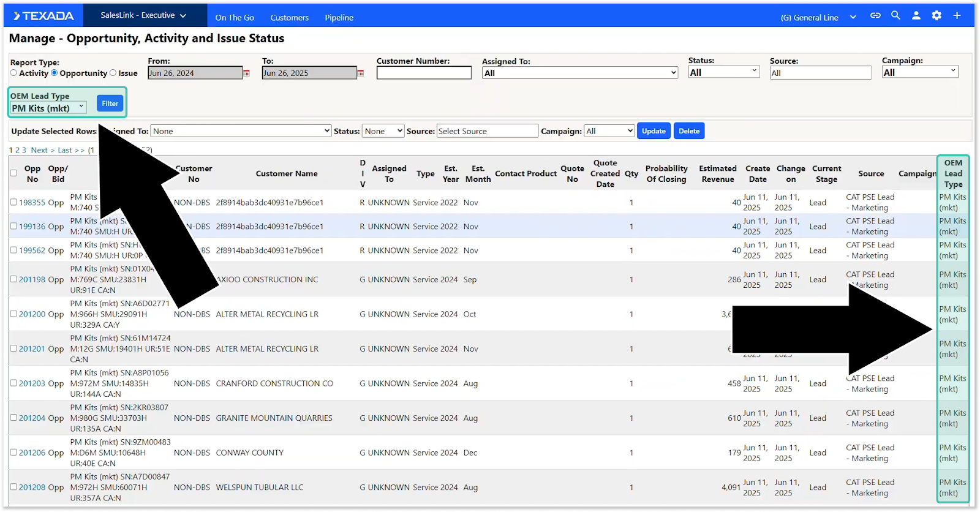Viewport: 980px width, 512px height.
Task: Click the Estimated Revenue column header
Action: (x=718, y=173)
